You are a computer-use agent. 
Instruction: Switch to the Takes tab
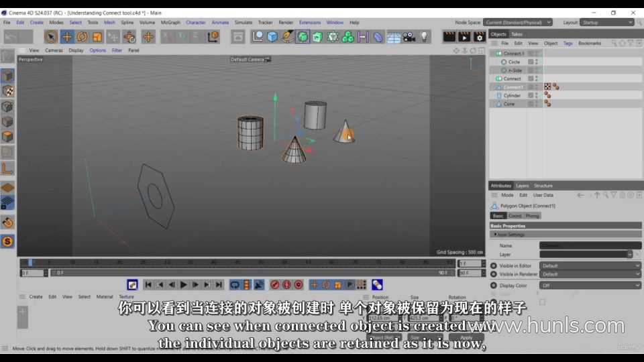coord(517,34)
